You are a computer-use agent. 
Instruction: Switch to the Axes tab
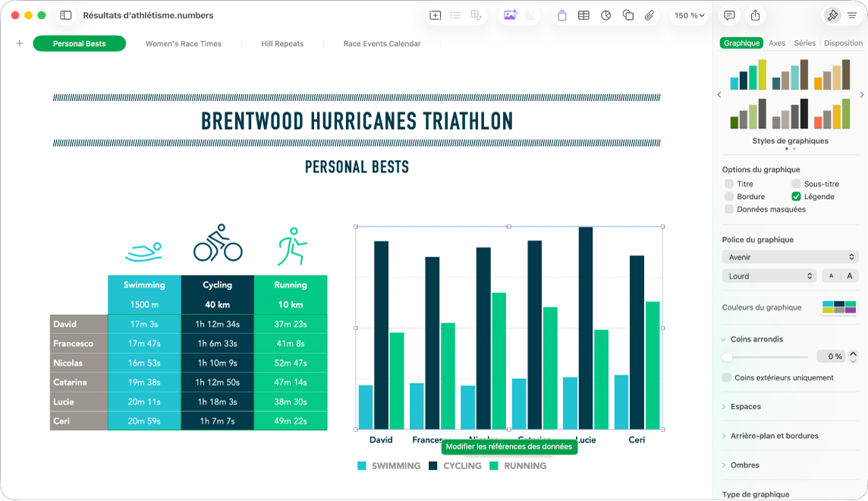[x=777, y=43]
